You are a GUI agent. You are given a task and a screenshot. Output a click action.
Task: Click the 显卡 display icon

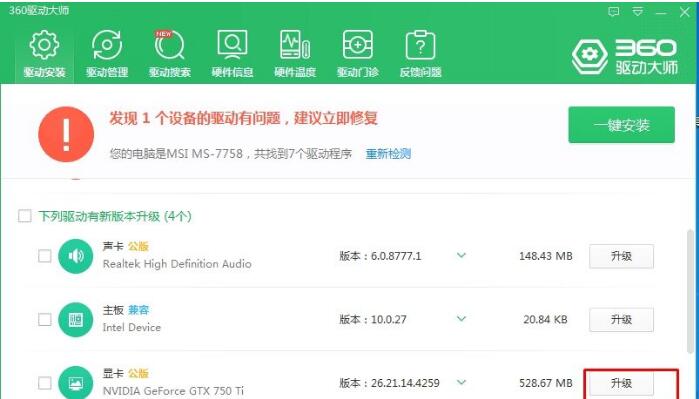coord(75,383)
